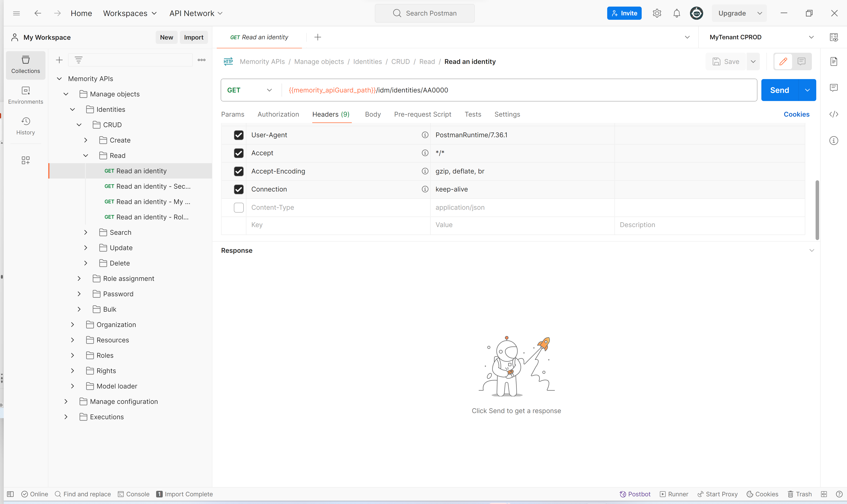Click the Send button
The image size is (847, 504).
point(779,90)
